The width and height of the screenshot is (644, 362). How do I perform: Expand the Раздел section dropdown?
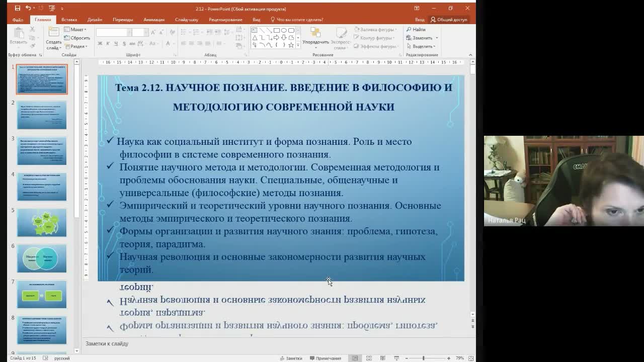click(x=76, y=46)
